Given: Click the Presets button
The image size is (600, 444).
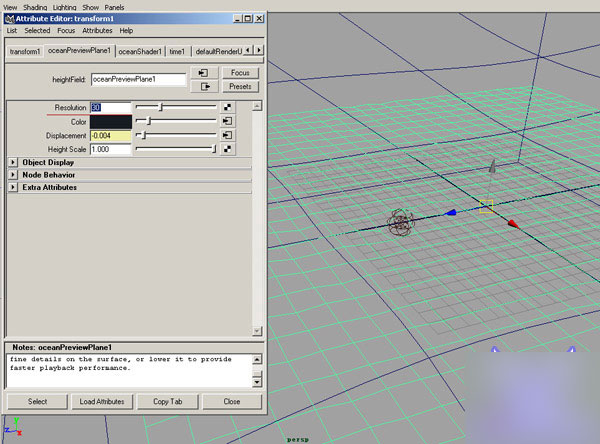Looking at the screenshot, I should pyautogui.click(x=240, y=87).
